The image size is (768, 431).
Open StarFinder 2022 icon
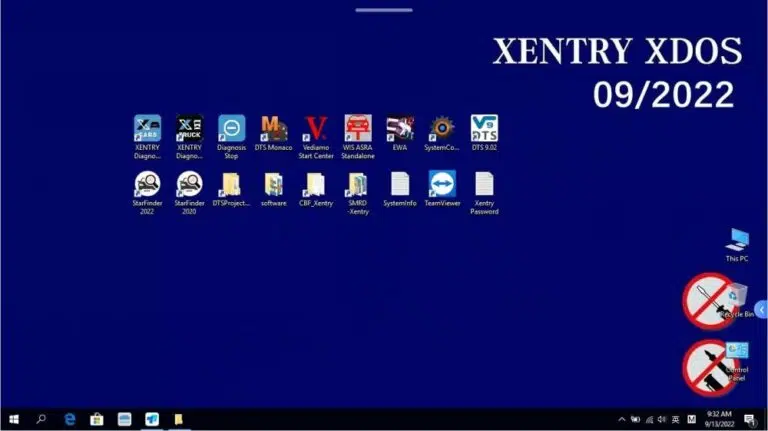147,185
